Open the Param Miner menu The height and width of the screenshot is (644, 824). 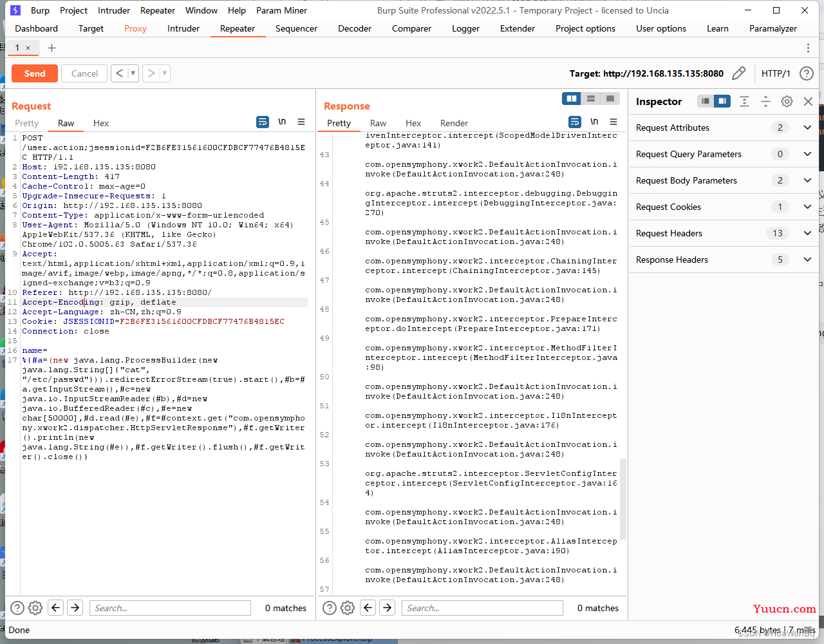click(281, 10)
